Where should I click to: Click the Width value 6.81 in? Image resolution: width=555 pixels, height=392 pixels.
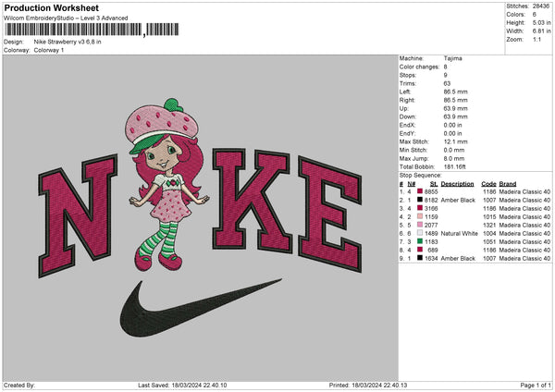tap(541, 31)
